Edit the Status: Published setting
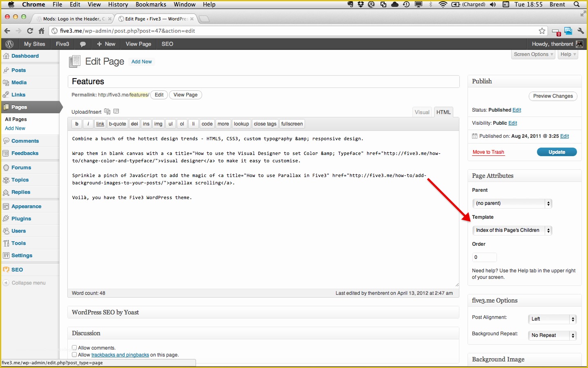Image resolution: width=588 pixels, height=368 pixels. click(x=517, y=110)
